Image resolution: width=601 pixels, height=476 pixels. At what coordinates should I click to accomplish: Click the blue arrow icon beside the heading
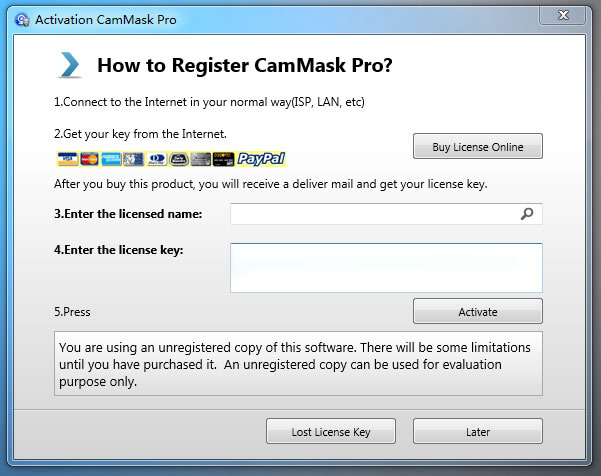click(70, 65)
